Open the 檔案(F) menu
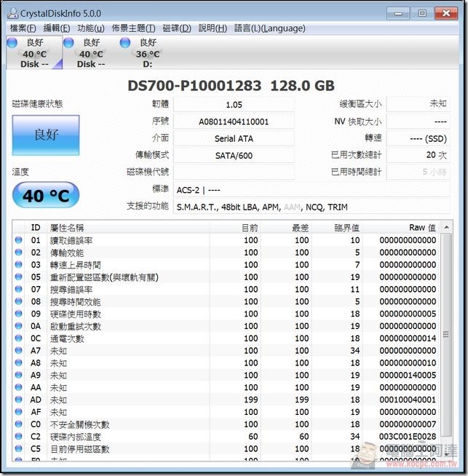This screenshot has width=468, height=476. coord(23,28)
